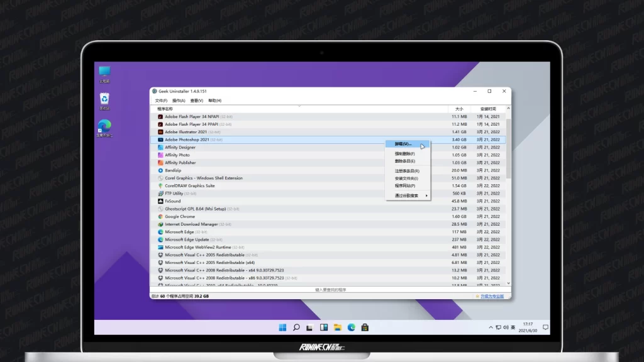Open Microsoft Store from taskbar

tap(365, 327)
